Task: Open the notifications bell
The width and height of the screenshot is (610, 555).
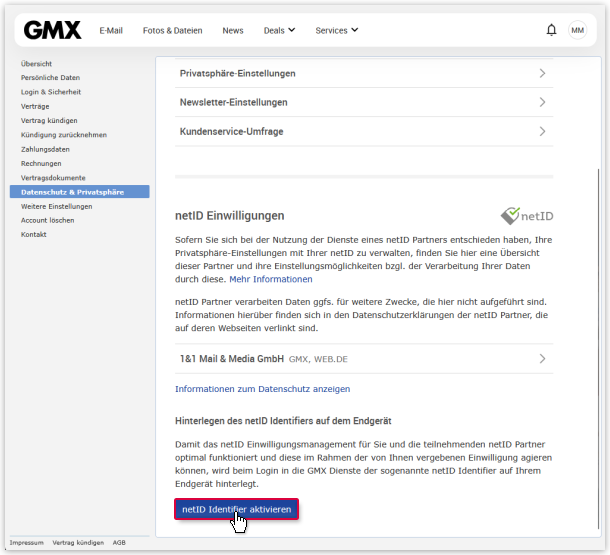Action: (x=551, y=30)
